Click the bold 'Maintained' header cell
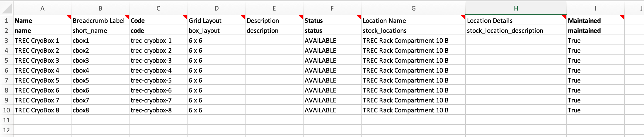Screen dimensions: 644x137 tap(595, 20)
